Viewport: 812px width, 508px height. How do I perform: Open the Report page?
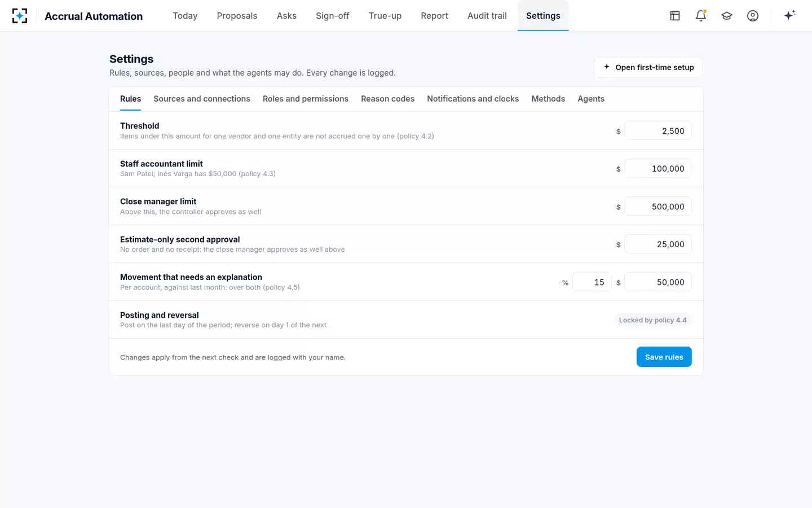pyautogui.click(x=435, y=16)
